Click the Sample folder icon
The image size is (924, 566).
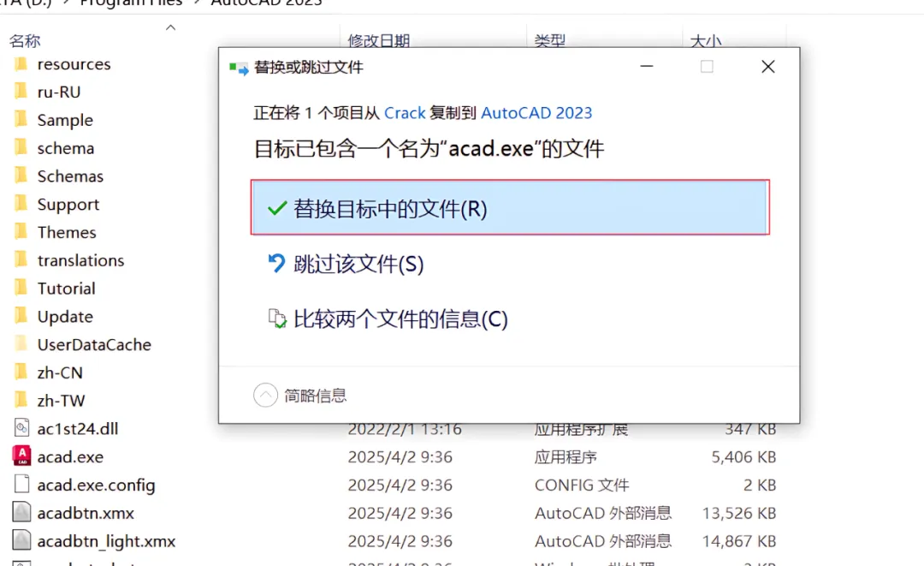point(21,119)
